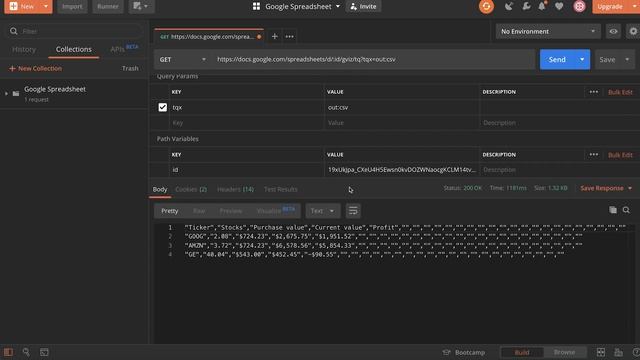Switch to the History tab

pyautogui.click(x=24, y=49)
